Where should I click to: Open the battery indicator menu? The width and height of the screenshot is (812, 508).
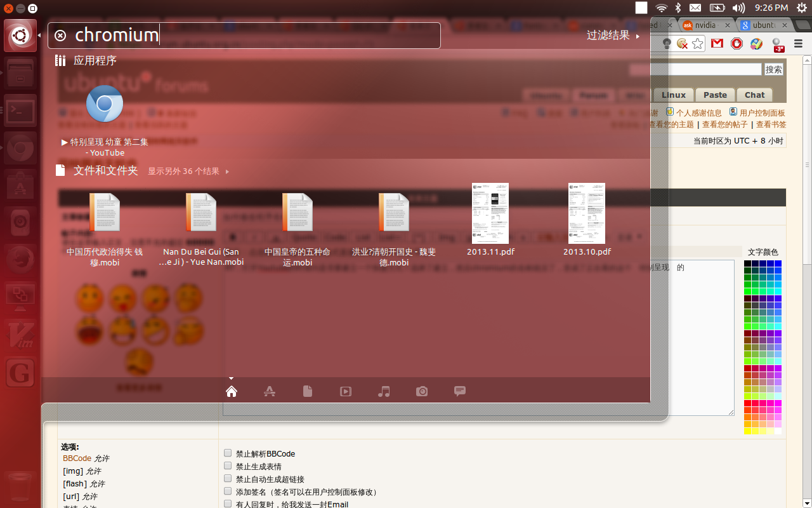[717, 8]
